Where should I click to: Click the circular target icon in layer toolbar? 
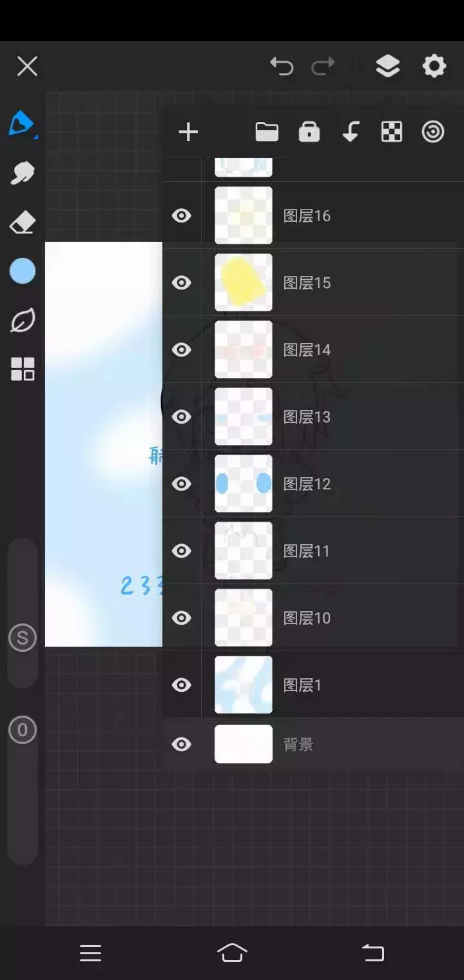(x=433, y=132)
